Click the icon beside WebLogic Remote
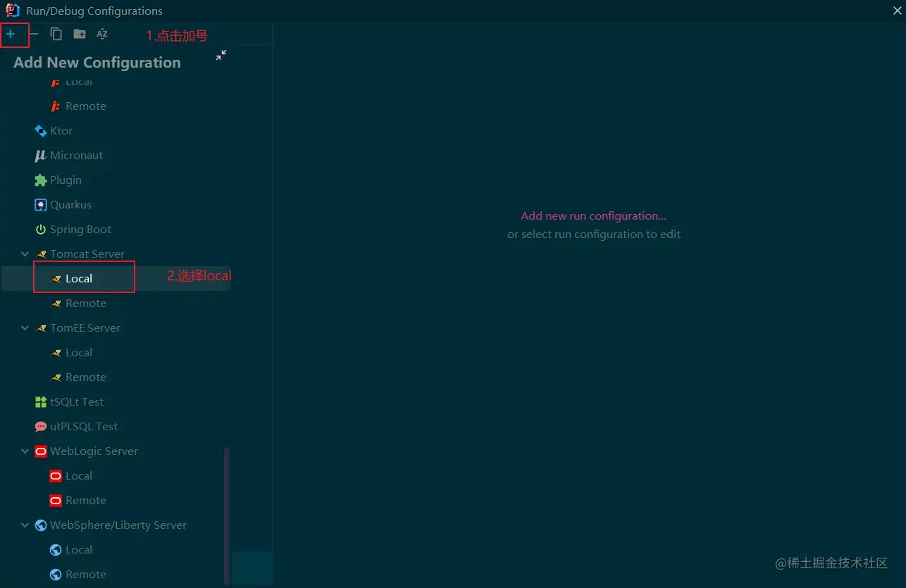 pyautogui.click(x=56, y=501)
